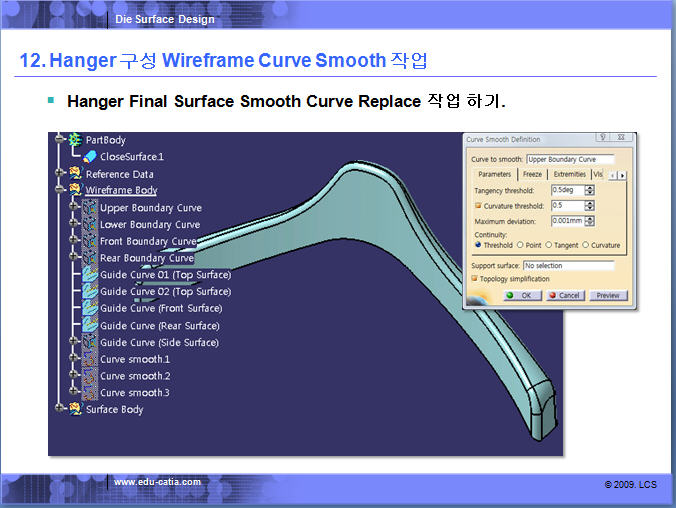
Task: Click the Guide Curve (Rear Surface) icon
Action: [x=89, y=325]
